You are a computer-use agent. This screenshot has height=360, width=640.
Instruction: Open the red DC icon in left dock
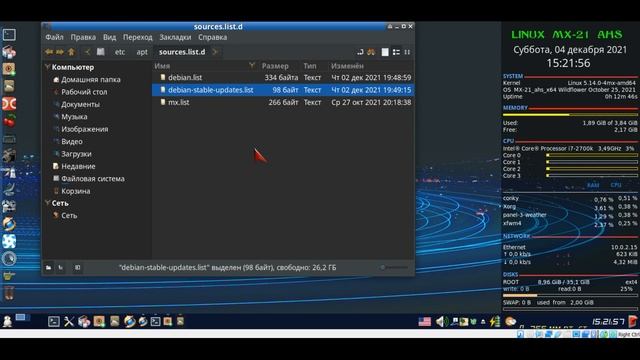pos(9,104)
